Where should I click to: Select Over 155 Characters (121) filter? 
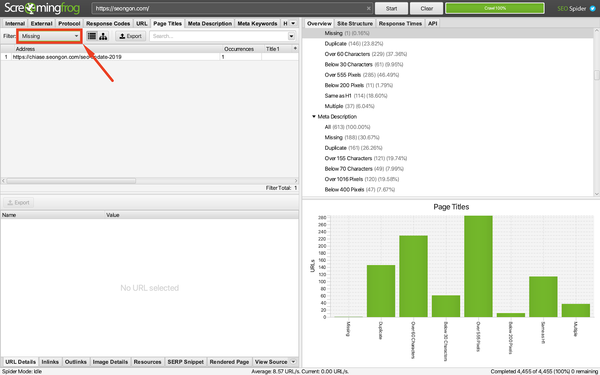coord(365,158)
